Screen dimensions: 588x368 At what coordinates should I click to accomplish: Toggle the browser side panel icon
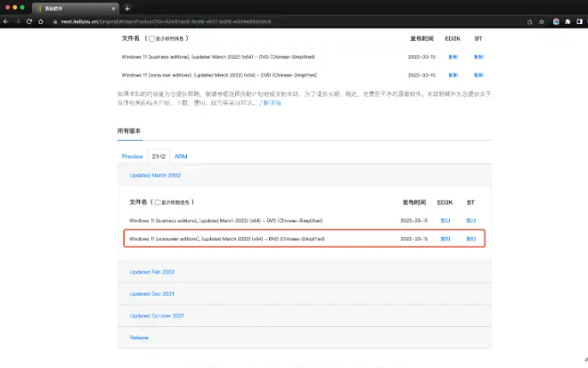point(579,21)
